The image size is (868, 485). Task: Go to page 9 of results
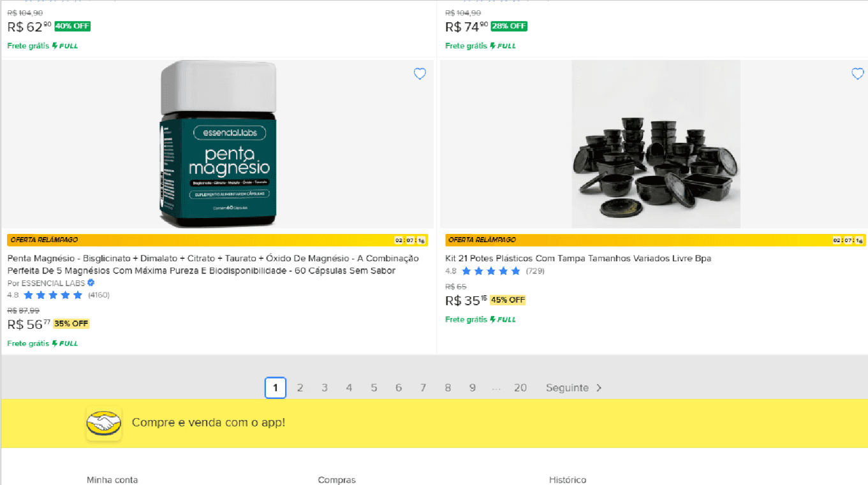[473, 387]
